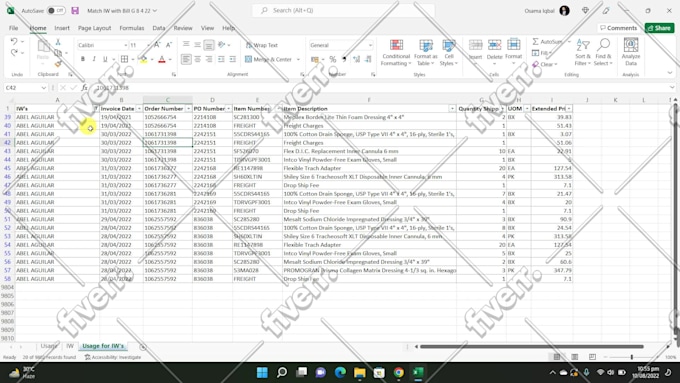The image size is (680, 383).
Task: Click the horizontal scrollbar at bottom
Action: pyautogui.click(x=532, y=347)
